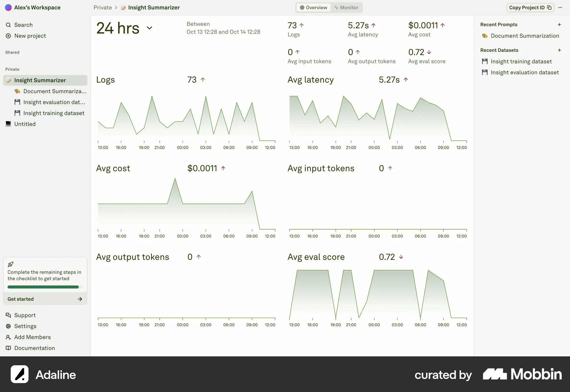This screenshot has height=392, width=570.
Task: Click the three-dot more options icon
Action: click(560, 8)
